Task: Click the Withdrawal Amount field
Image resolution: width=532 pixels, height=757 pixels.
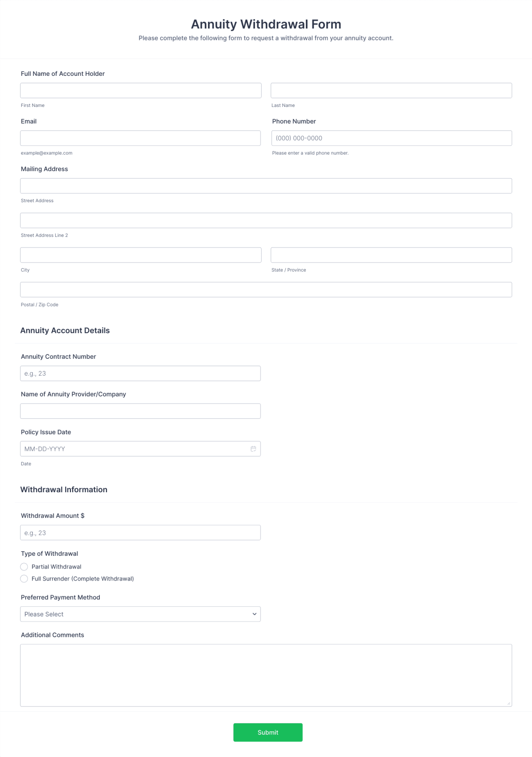Action: (140, 532)
